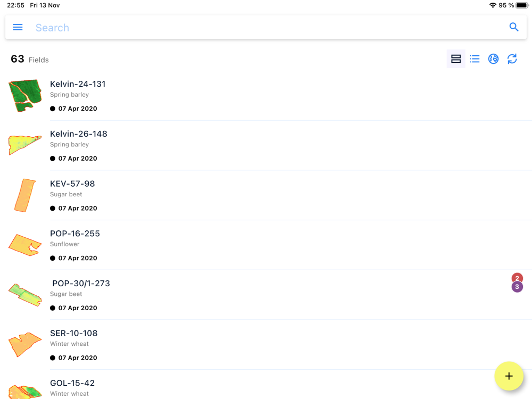Open SER-10-108 field thumbnail

click(25, 344)
